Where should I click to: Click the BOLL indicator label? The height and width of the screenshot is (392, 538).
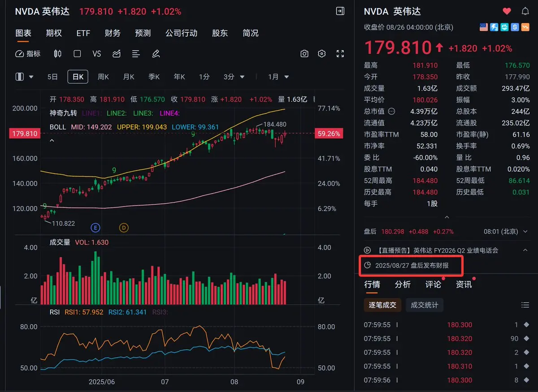tap(57, 127)
